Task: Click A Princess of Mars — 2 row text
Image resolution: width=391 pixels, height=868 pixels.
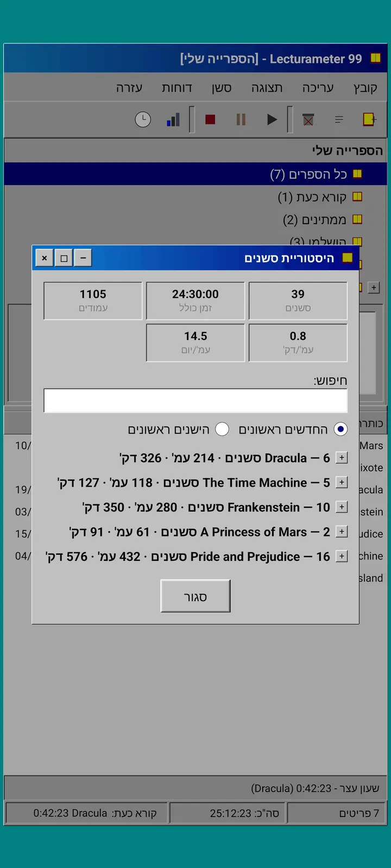Action: (x=199, y=532)
